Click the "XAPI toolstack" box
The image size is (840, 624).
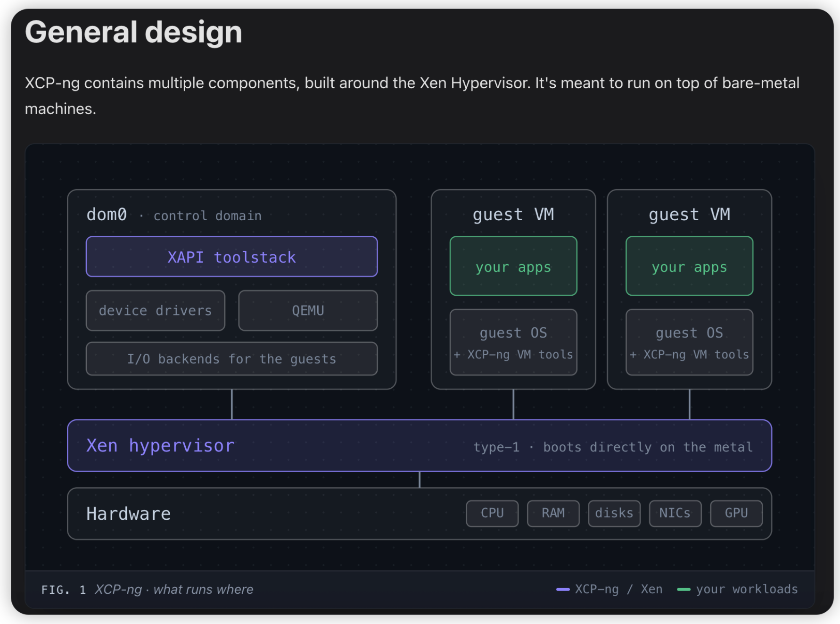pyautogui.click(x=232, y=257)
